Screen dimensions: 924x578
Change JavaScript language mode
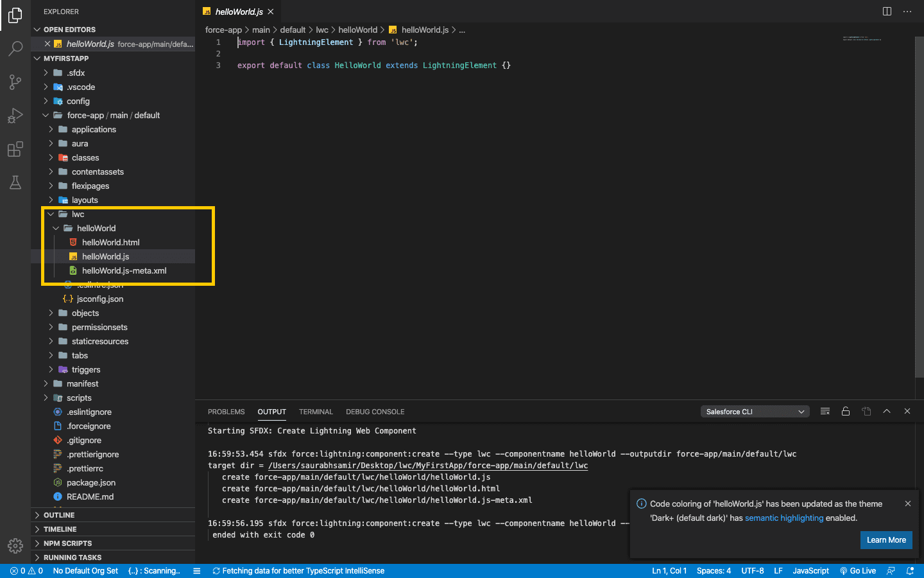coord(810,571)
